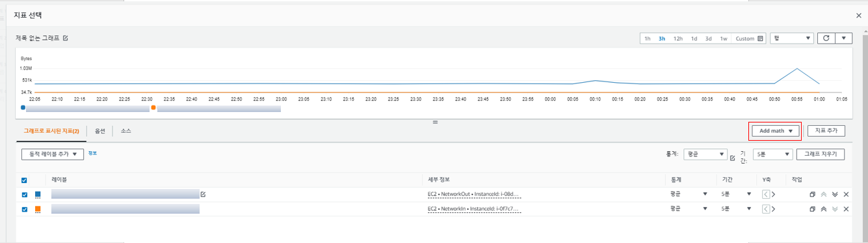
Task: Uncheck the NetworkOut metric checkbox
Action: [25, 195]
